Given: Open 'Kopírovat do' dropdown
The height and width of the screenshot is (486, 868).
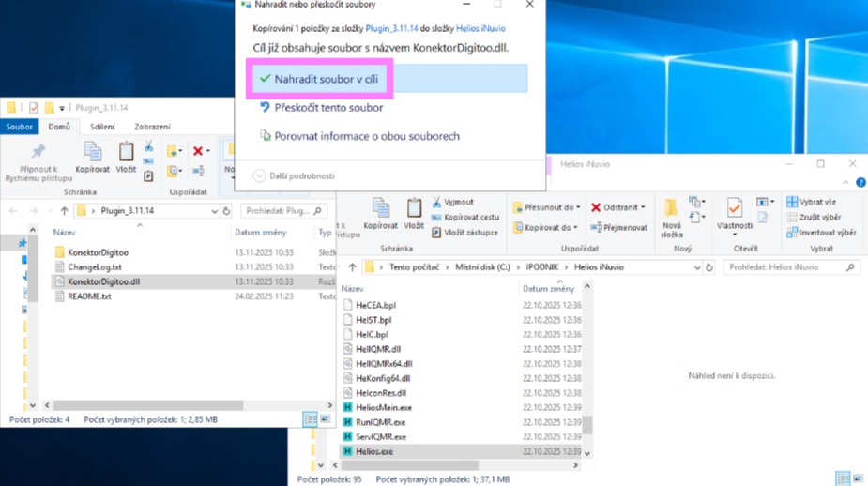Looking at the screenshot, I should coord(546,227).
